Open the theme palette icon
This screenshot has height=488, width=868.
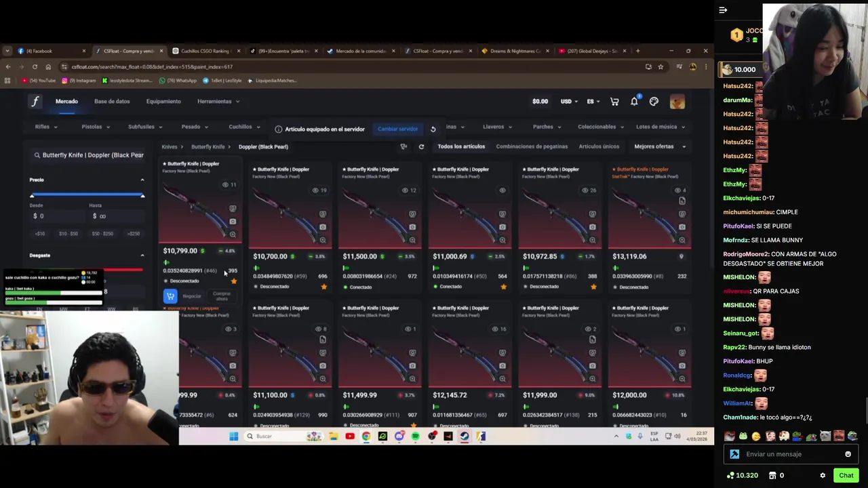point(654,102)
